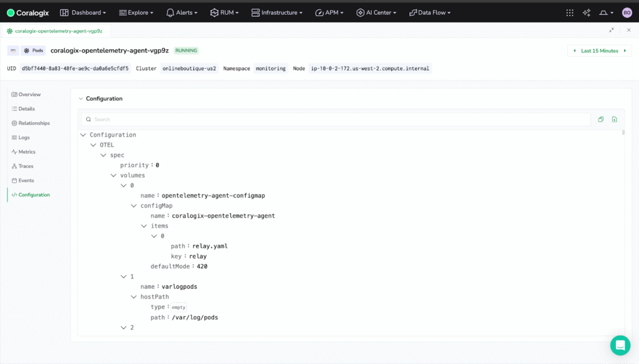639x364 pixels.
Task: Collapse the items tree node
Action: click(144, 226)
